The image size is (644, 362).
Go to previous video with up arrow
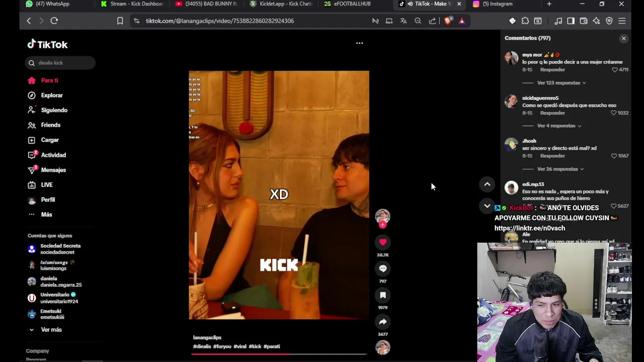[487, 185]
